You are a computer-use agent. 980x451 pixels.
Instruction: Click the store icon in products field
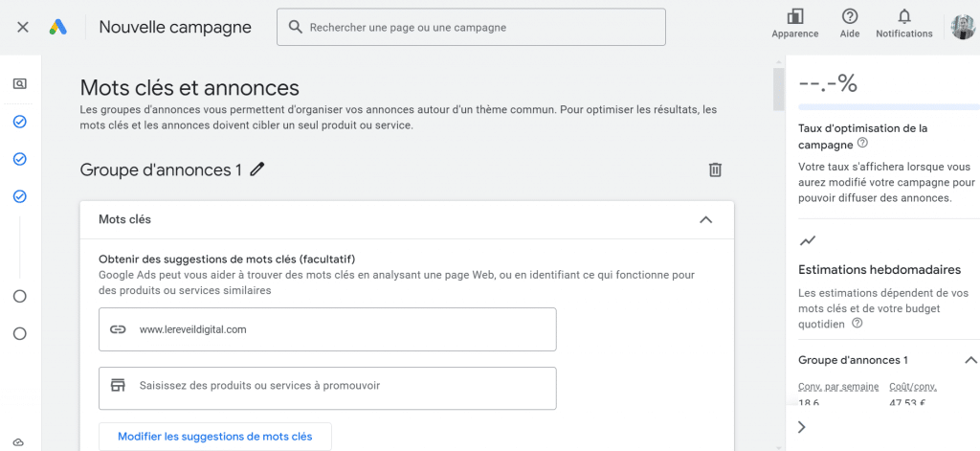pos(118,385)
